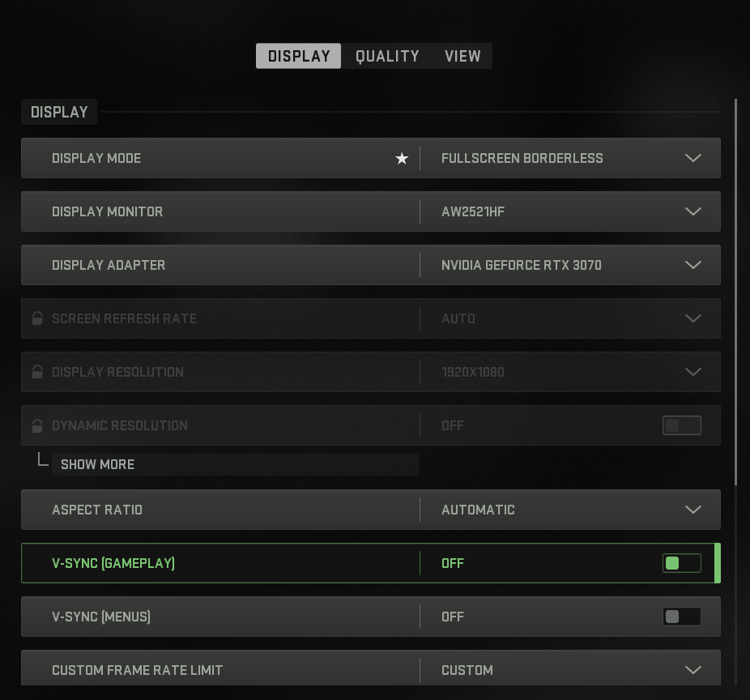
Task: Enable the V-Sync (Menus) toggle
Action: coord(682,617)
